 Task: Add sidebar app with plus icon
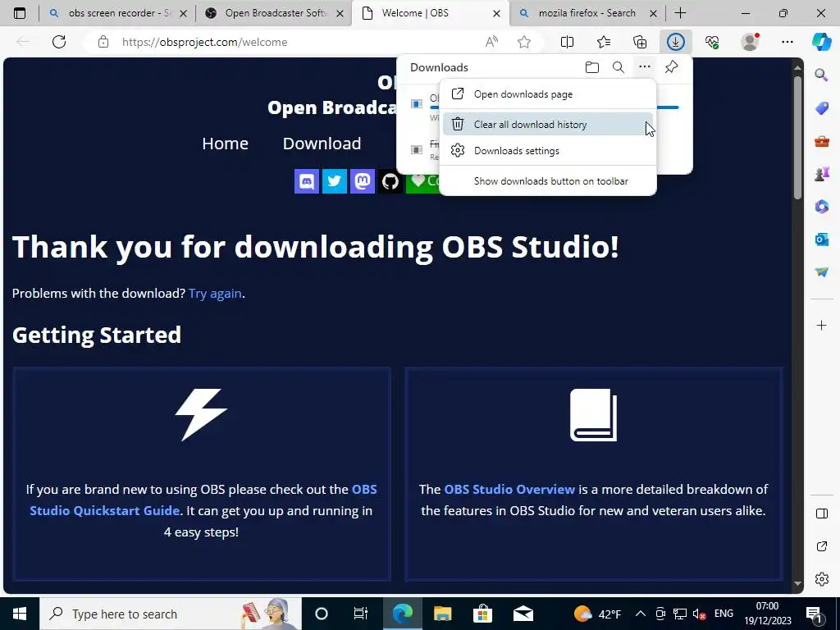point(821,325)
